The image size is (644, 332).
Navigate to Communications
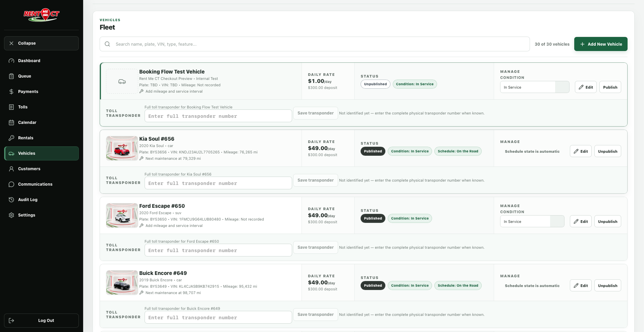(x=42, y=184)
